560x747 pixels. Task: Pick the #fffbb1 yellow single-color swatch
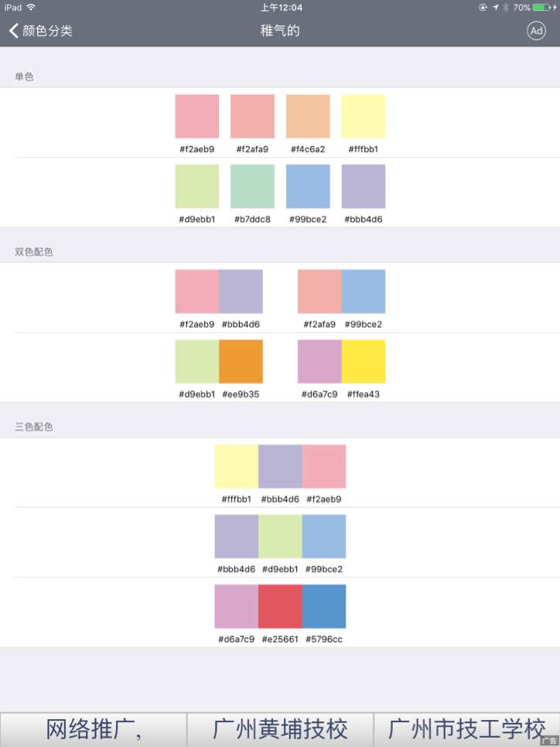click(364, 117)
